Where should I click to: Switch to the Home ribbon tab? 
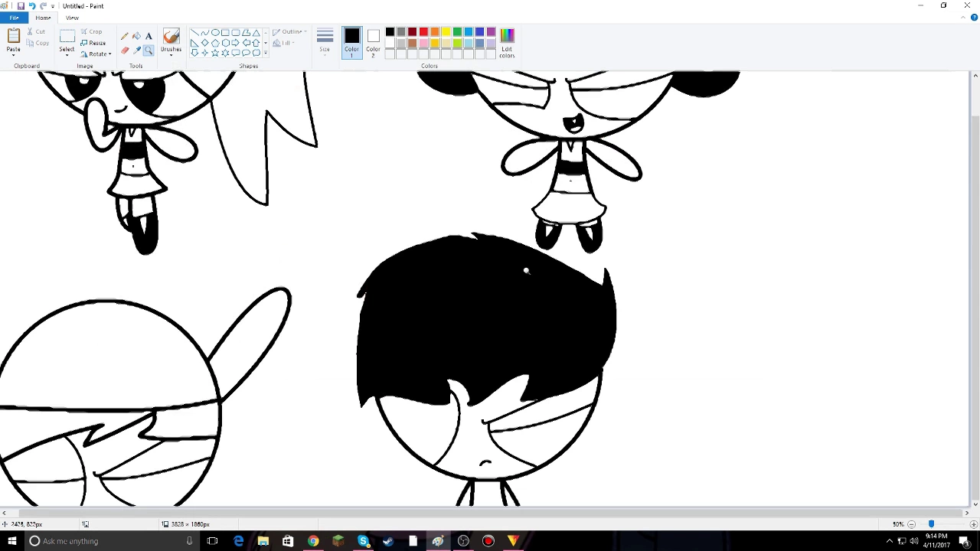[43, 18]
